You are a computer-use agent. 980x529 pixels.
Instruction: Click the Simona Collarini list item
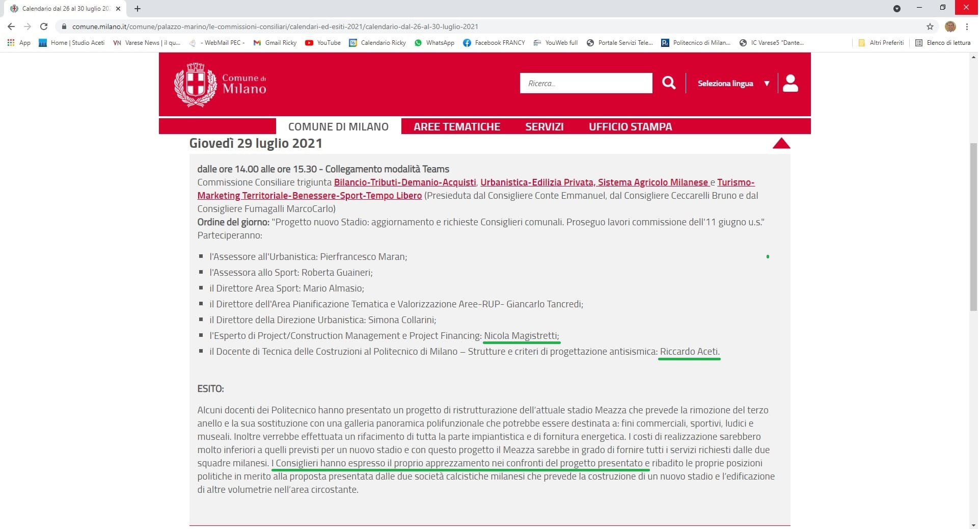323,320
